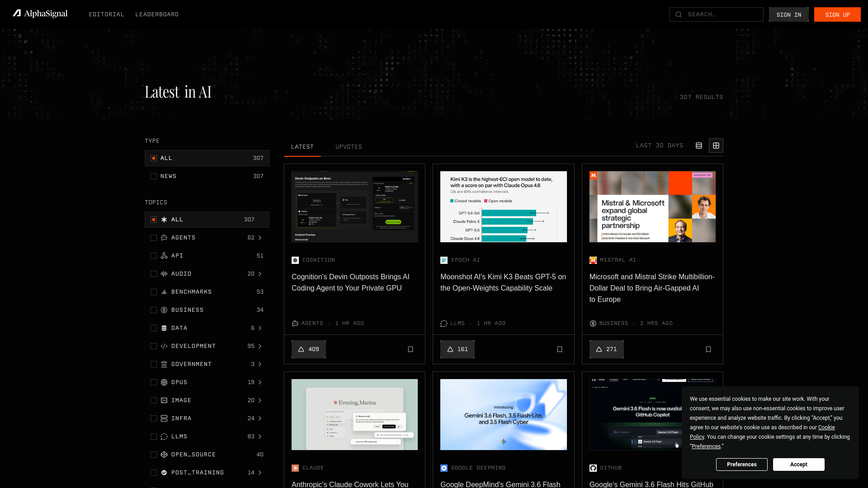Toggle the ALL topics checkbox

point(154,220)
